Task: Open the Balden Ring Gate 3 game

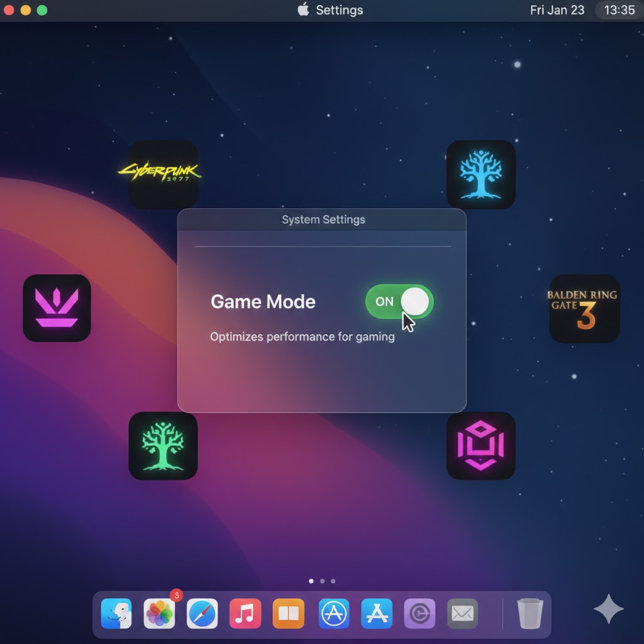Action: pos(584,309)
